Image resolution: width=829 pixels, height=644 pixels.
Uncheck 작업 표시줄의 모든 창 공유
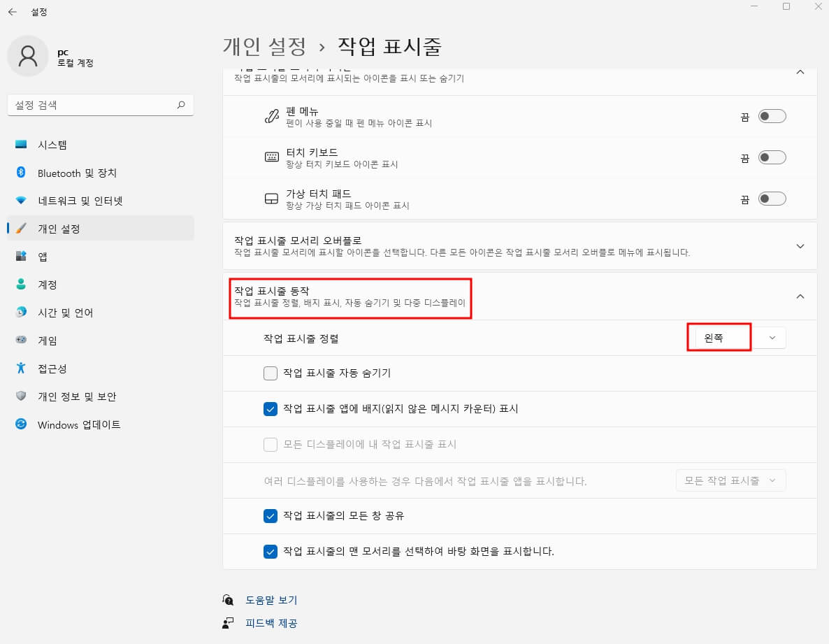click(271, 516)
